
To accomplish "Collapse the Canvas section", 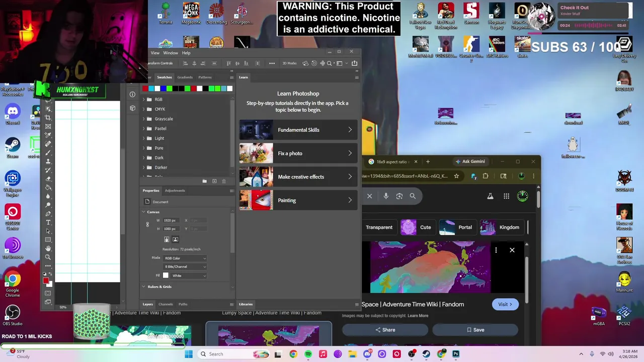I will pos(143,212).
